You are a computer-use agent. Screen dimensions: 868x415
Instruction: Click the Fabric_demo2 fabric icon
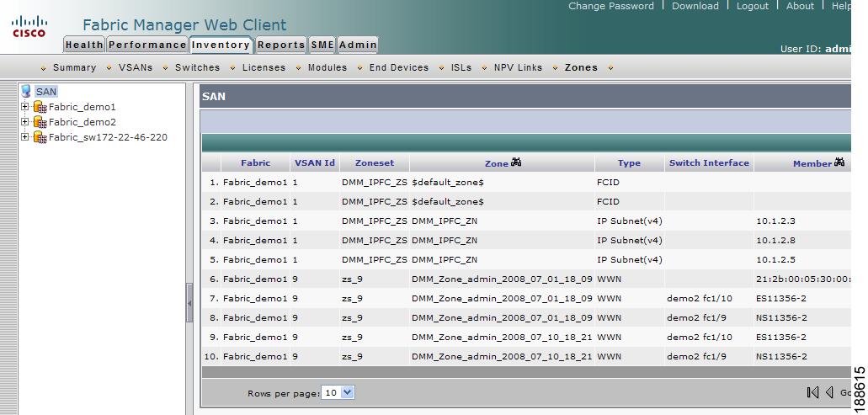tap(40, 122)
